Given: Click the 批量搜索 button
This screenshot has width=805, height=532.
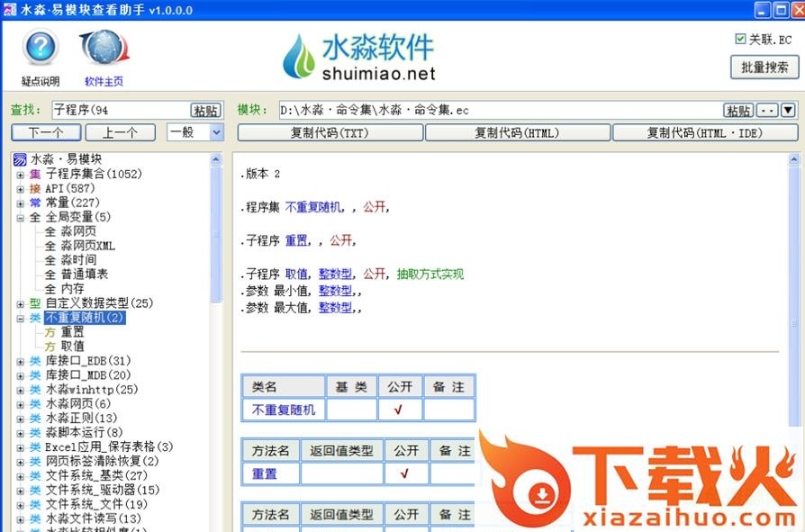Looking at the screenshot, I should (764, 68).
